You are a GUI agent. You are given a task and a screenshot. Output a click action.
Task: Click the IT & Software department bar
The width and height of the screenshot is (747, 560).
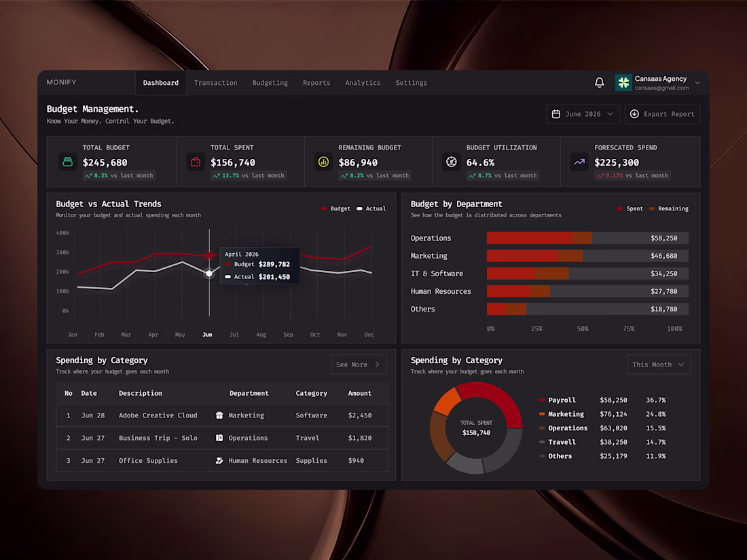point(587,274)
